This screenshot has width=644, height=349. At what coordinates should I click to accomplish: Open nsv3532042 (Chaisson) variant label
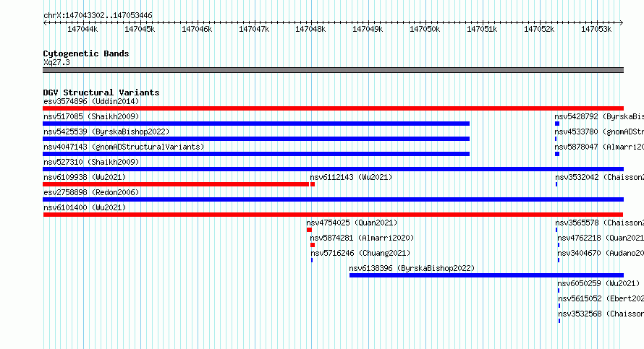(x=600, y=177)
